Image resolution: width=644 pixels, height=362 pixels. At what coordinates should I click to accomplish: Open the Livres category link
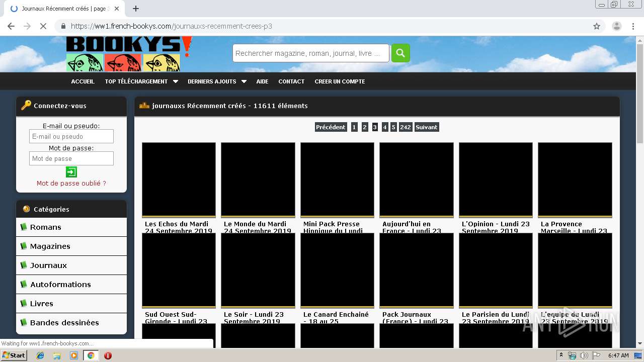click(42, 304)
